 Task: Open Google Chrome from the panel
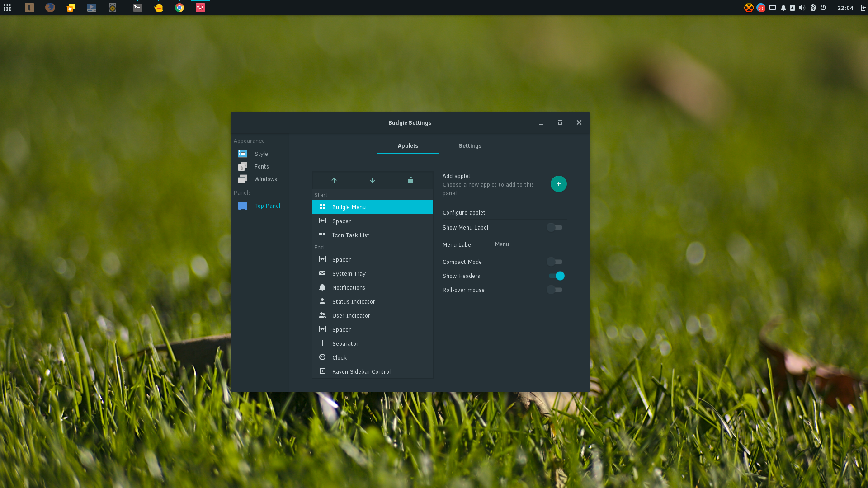coord(179,8)
